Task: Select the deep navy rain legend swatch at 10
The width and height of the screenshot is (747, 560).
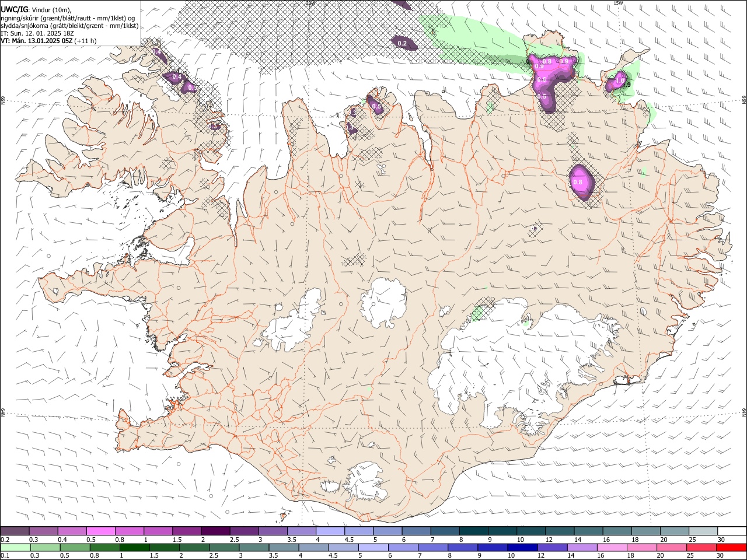Action: point(522,547)
